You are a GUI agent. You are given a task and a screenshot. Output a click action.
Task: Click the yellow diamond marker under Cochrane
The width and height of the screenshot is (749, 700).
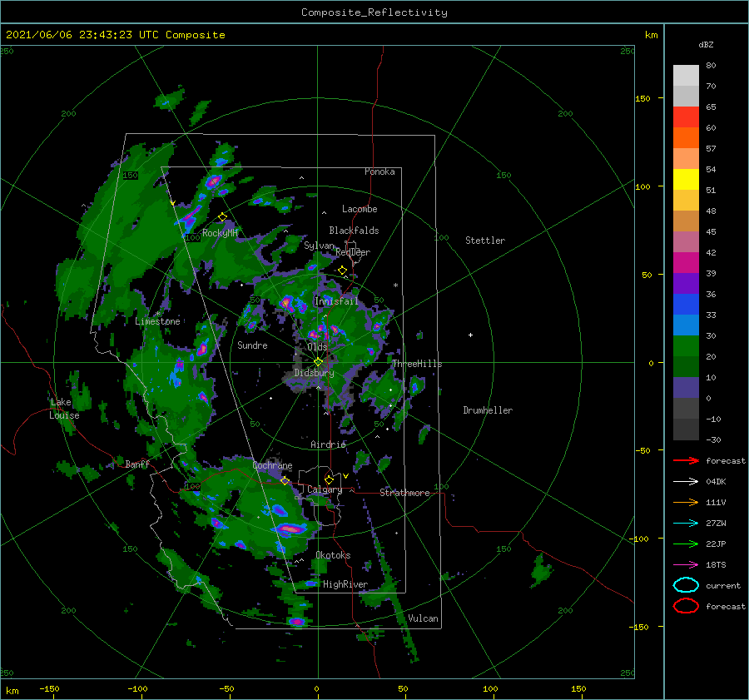[x=285, y=480]
